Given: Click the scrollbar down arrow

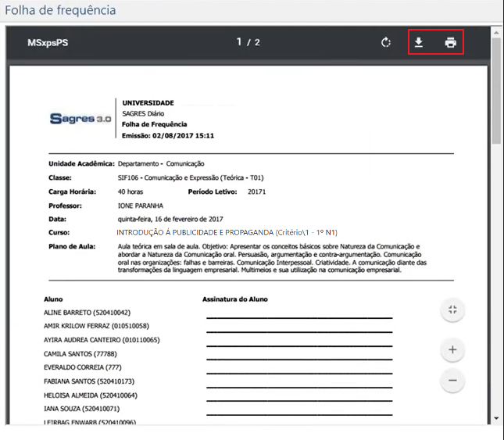Looking at the screenshot, I should point(496,418).
